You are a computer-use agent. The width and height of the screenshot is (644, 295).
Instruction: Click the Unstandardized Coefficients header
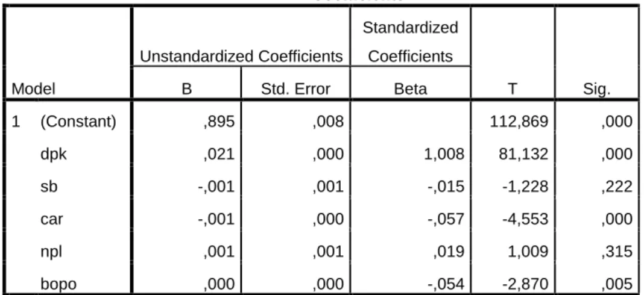(x=241, y=56)
